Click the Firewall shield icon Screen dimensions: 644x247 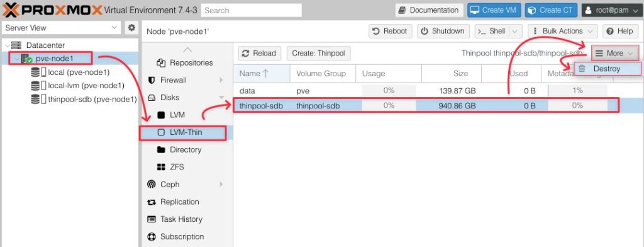tap(152, 80)
